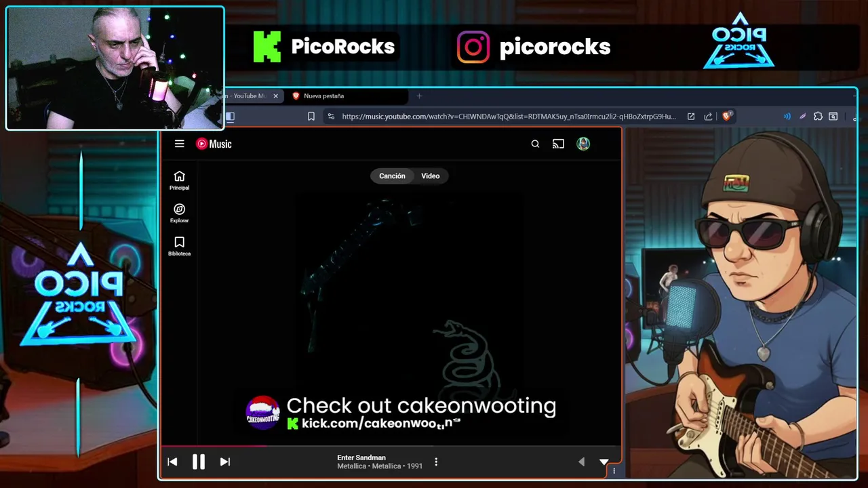Open the Explorar section
The height and width of the screenshot is (488, 868).
[179, 213]
